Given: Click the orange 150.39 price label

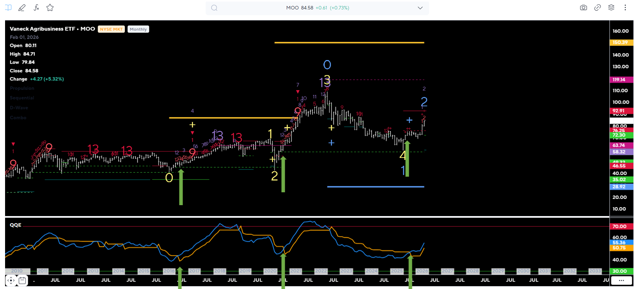Looking at the screenshot, I should point(620,43).
